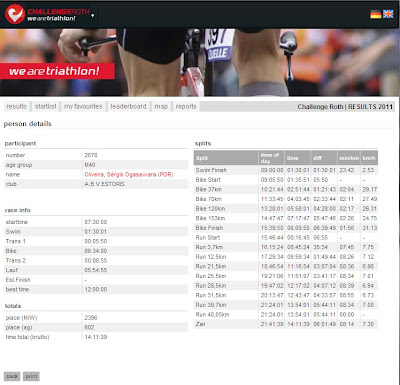Click the print button
Viewport: 400px width, 385px height.
31,376
